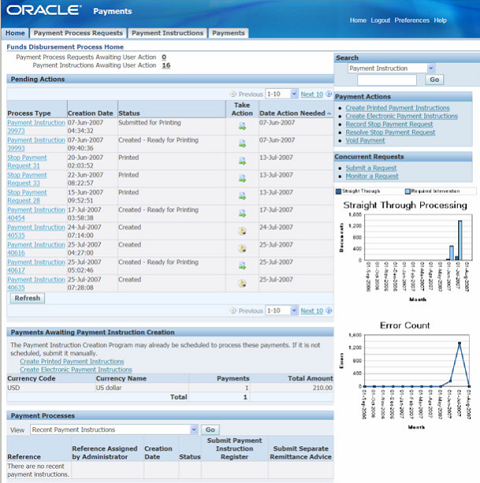Click the Refresh button

pos(27,298)
